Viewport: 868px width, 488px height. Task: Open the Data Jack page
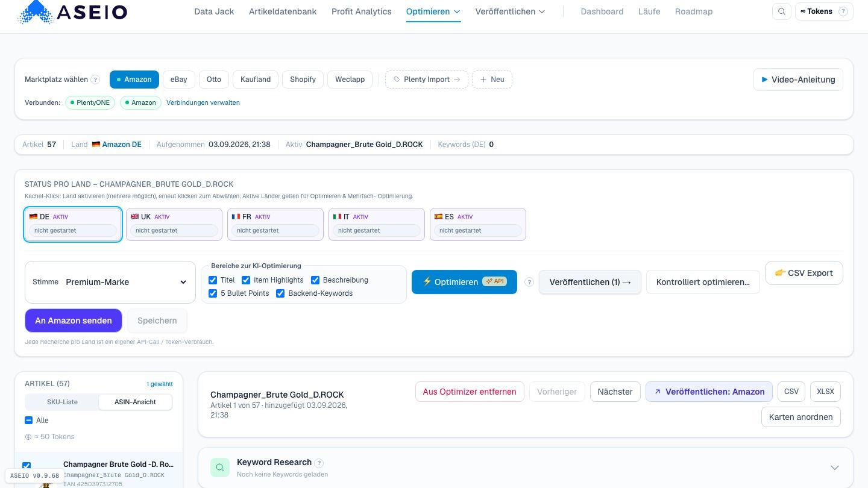[x=214, y=11]
